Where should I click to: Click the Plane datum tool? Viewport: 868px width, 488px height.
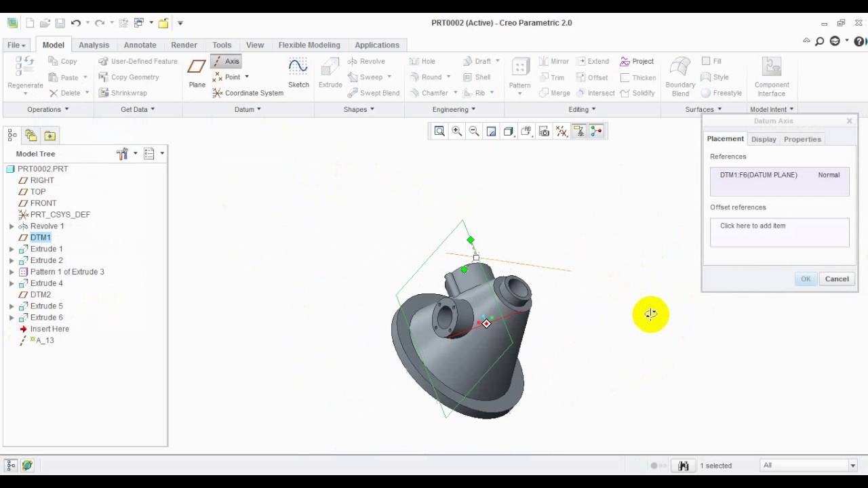[x=197, y=73]
